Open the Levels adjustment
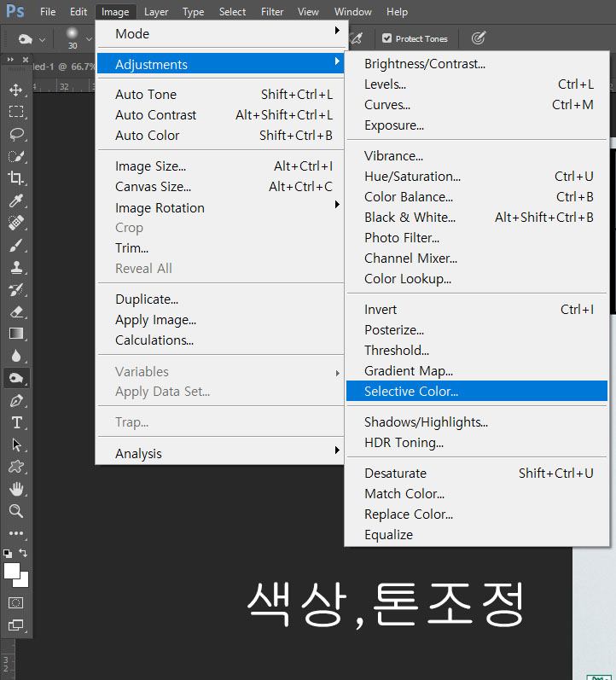 477,84
